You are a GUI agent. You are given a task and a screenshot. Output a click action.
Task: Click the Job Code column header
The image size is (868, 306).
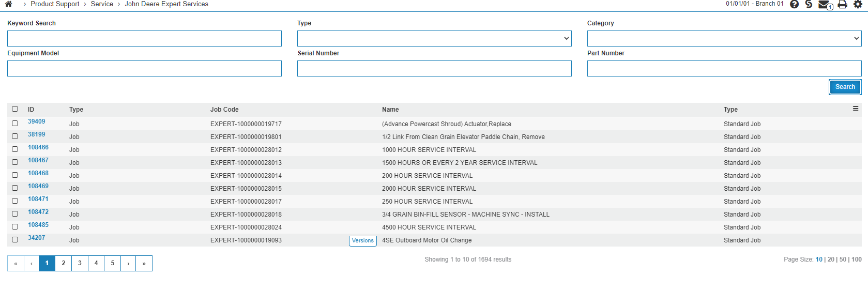(224, 110)
